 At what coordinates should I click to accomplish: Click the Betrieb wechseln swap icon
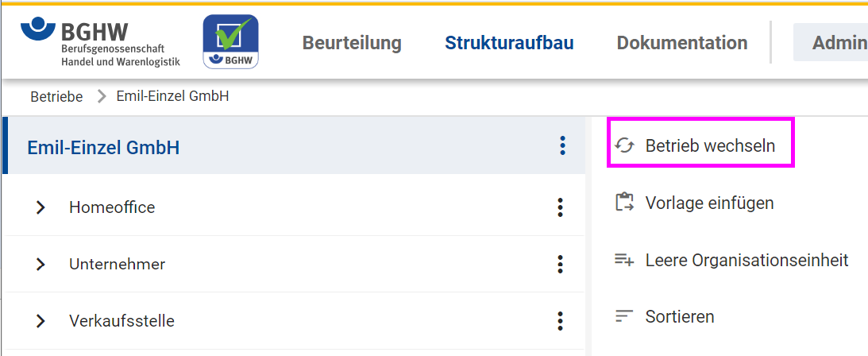point(624,146)
